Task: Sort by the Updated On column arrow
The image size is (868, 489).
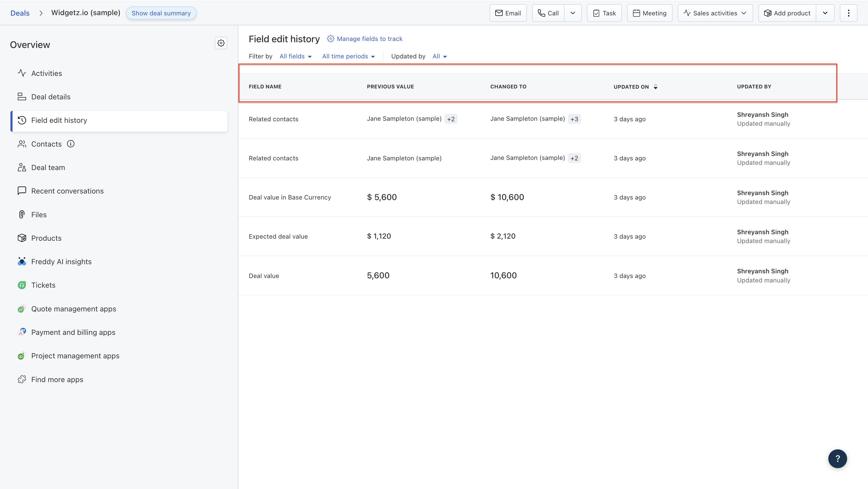Action: coord(655,87)
